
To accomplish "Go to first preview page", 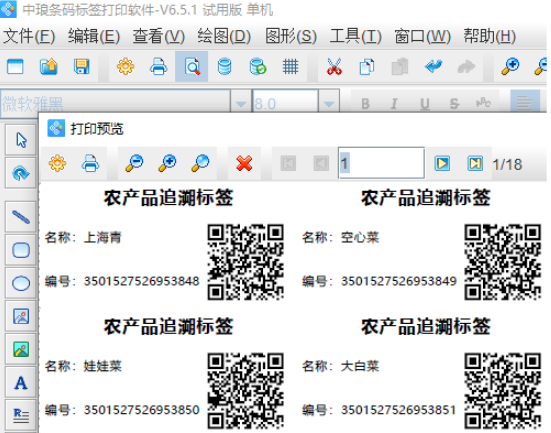I will 288,163.
